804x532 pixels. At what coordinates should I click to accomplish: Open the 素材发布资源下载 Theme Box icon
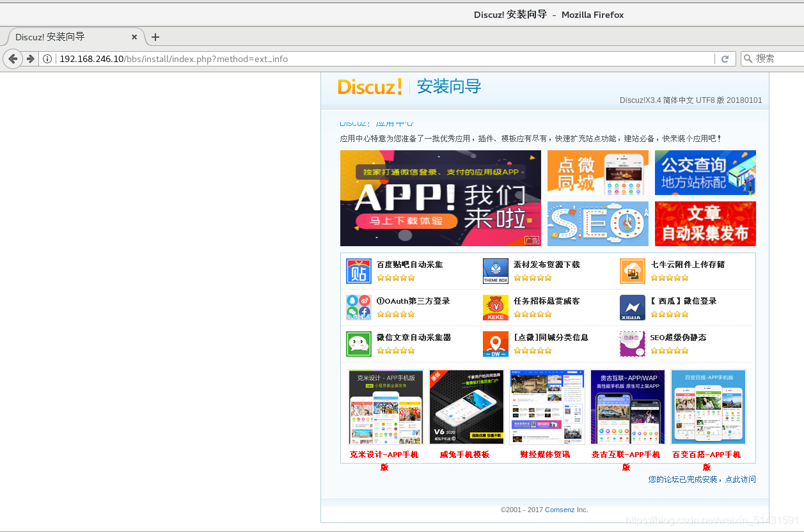[x=495, y=271]
